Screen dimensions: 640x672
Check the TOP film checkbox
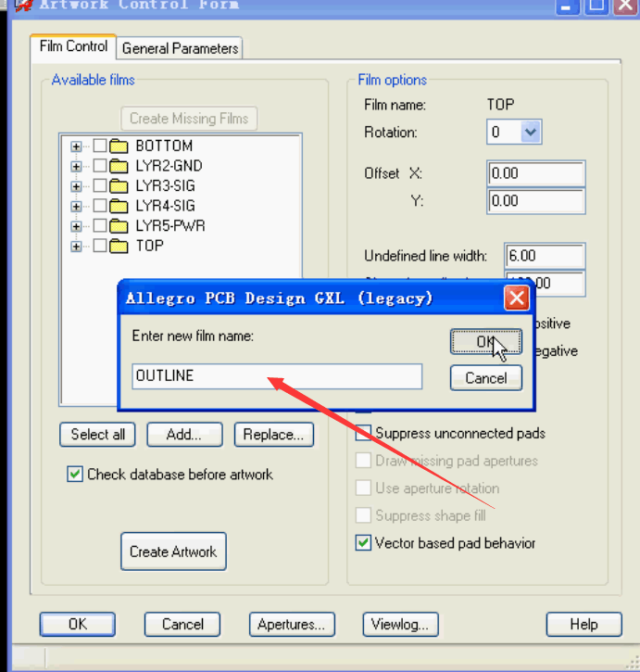(100, 246)
